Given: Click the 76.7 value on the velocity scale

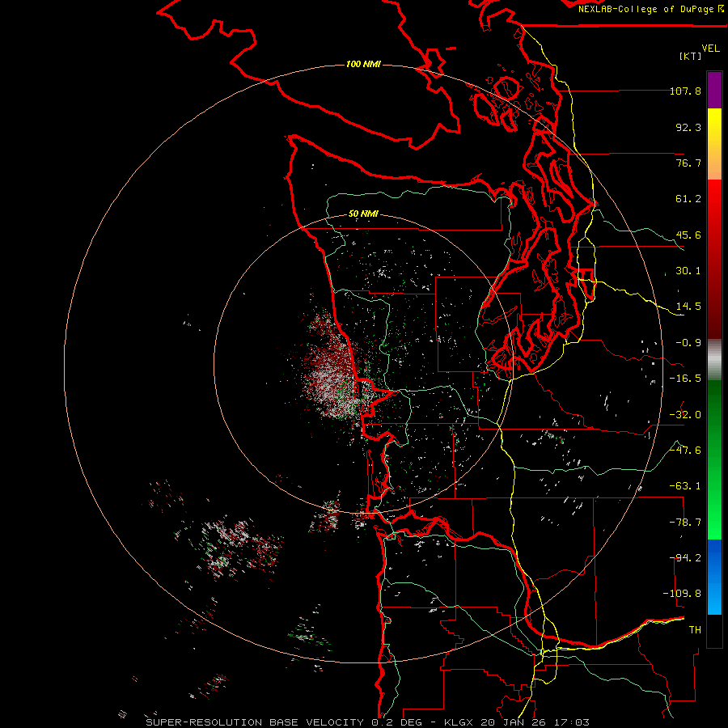Looking at the screenshot, I should coord(688,163).
